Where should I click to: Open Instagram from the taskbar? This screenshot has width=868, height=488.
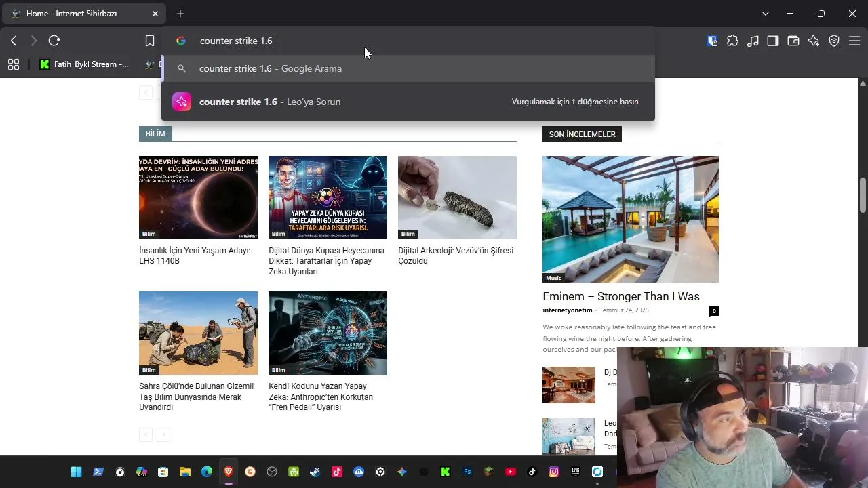pos(554,472)
